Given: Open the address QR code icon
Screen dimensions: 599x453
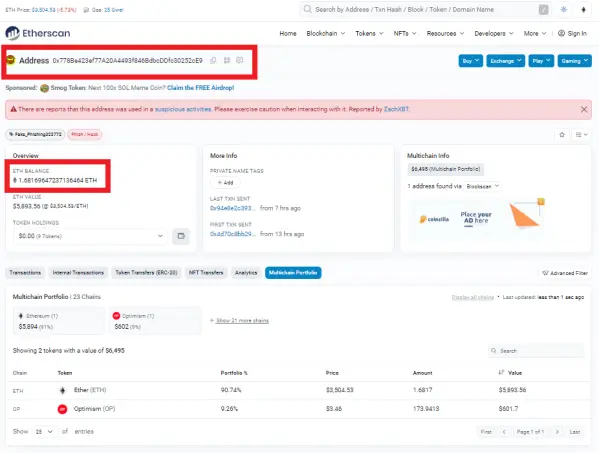Looking at the screenshot, I should pos(227,60).
